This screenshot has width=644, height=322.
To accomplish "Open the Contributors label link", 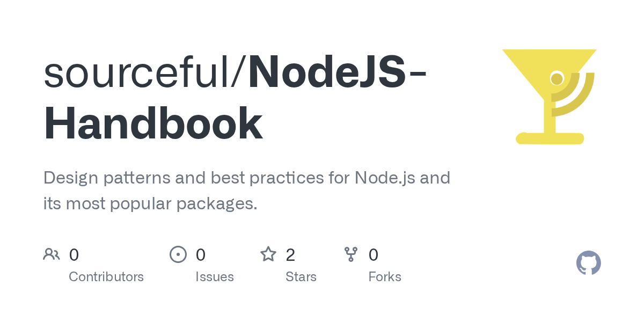I will click(106, 277).
